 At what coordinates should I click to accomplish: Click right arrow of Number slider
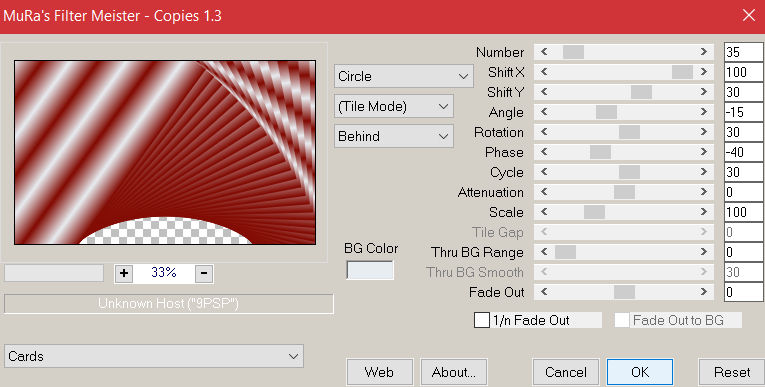click(x=704, y=52)
